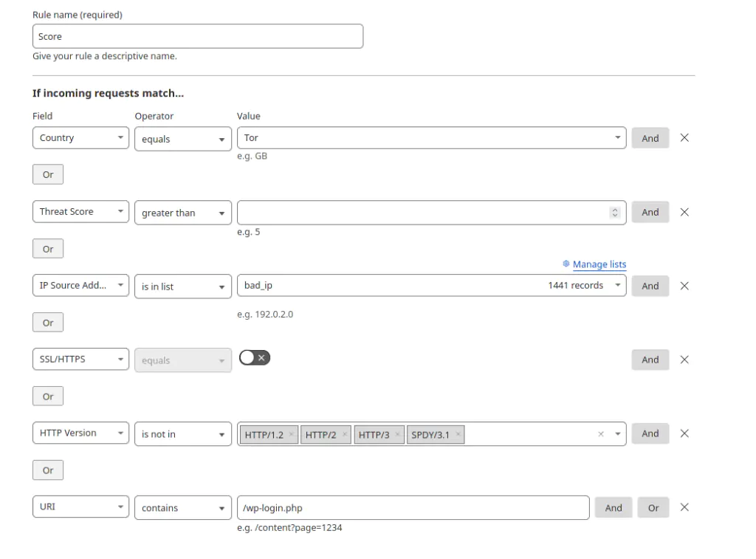The height and width of the screenshot is (559, 756).
Task: Set URI condition connector to Or
Action: 653,507
